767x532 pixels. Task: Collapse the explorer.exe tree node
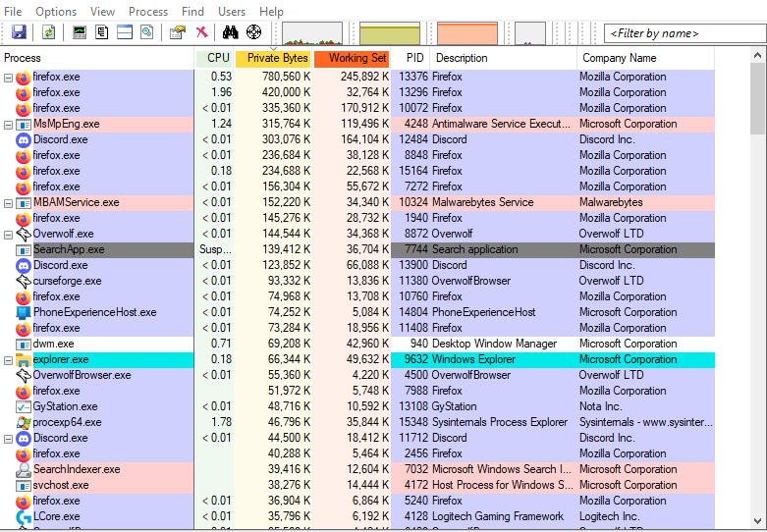coord(8,360)
